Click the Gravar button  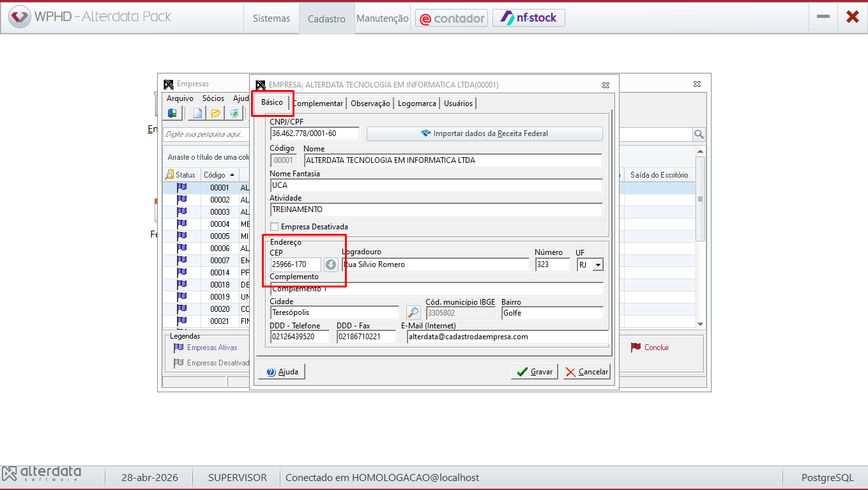535,371
